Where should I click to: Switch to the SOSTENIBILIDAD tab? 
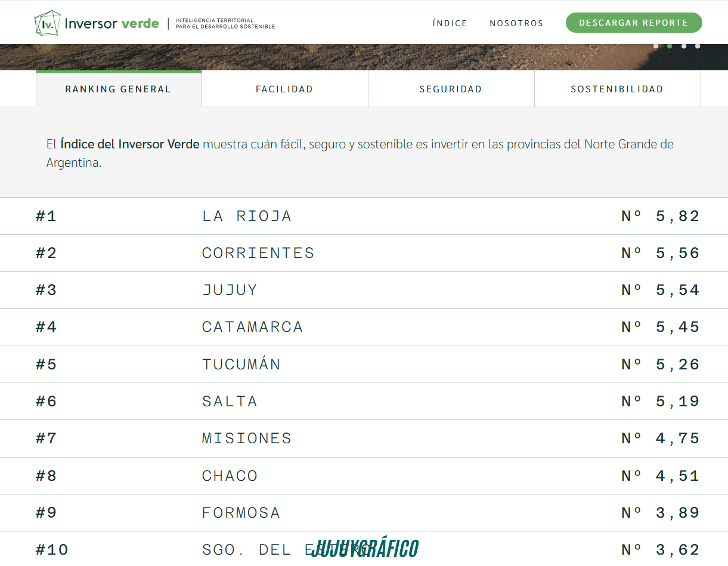tap(617, 89)
